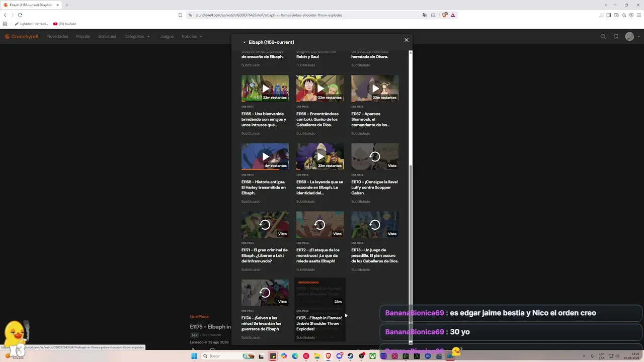Viewport: 644px width, 362px height.
Task: Open browser translate page icon
Action: [x=425, y=15]
